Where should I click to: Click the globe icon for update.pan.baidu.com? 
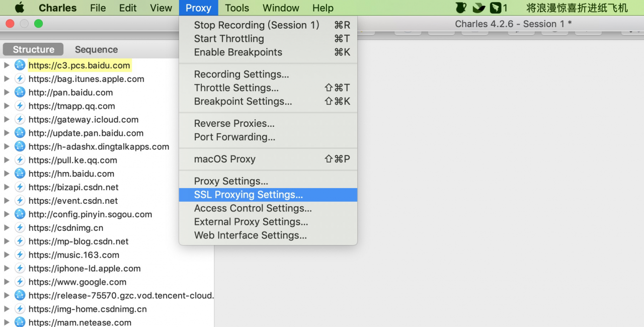(20, 133)
